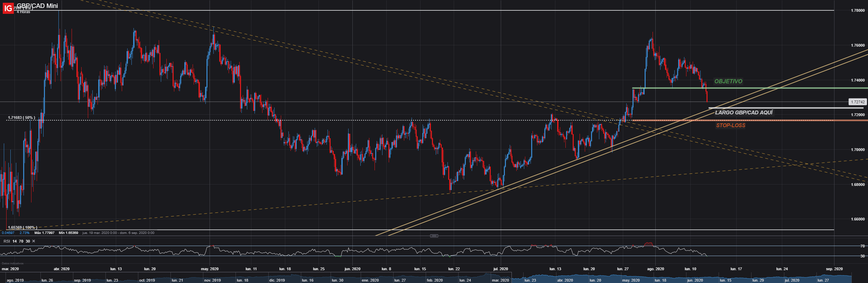868x283 pixels.
Task: Jump to 'oct. 2019' in the navigator
Action: click(x=147, y=280)
